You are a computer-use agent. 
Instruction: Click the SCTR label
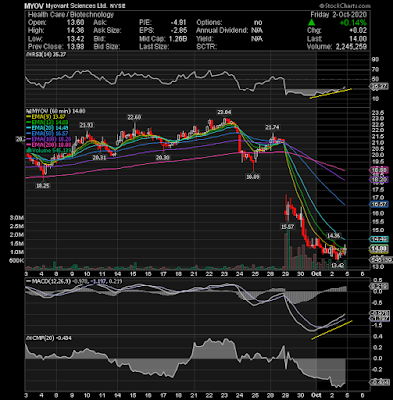[x=206, y=47]
